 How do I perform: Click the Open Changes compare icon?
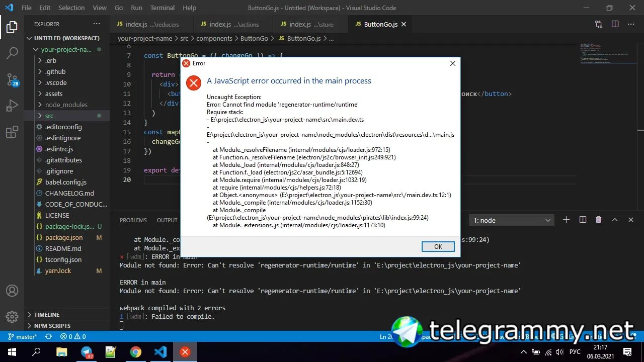599,24
